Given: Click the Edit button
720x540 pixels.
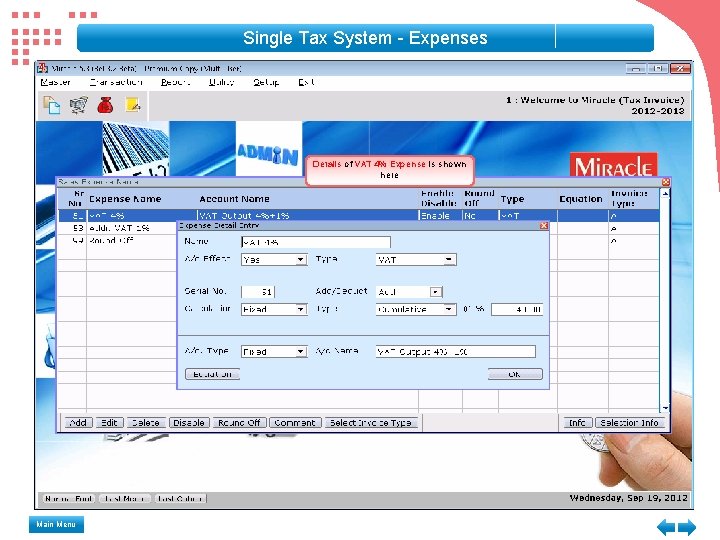Looking at the screenshot, I should pyautogui.click(x=109, y=422).
